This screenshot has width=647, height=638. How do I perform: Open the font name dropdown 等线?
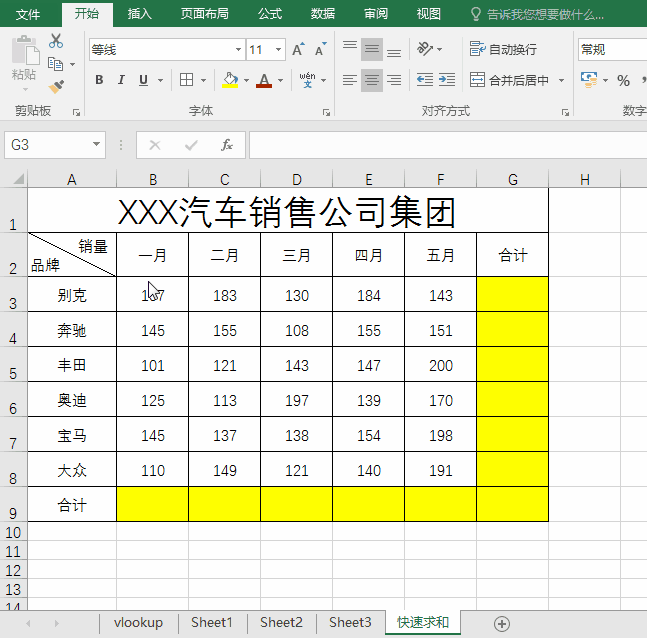(238, 50)
